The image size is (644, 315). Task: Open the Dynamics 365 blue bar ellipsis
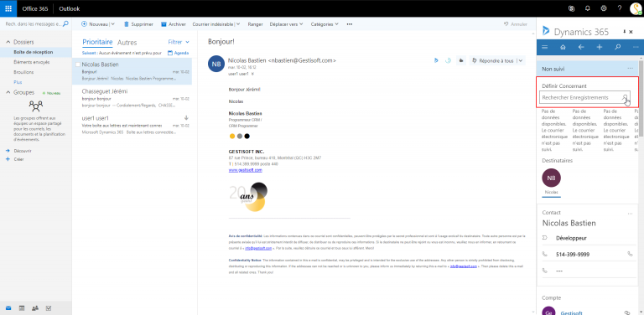636,47
